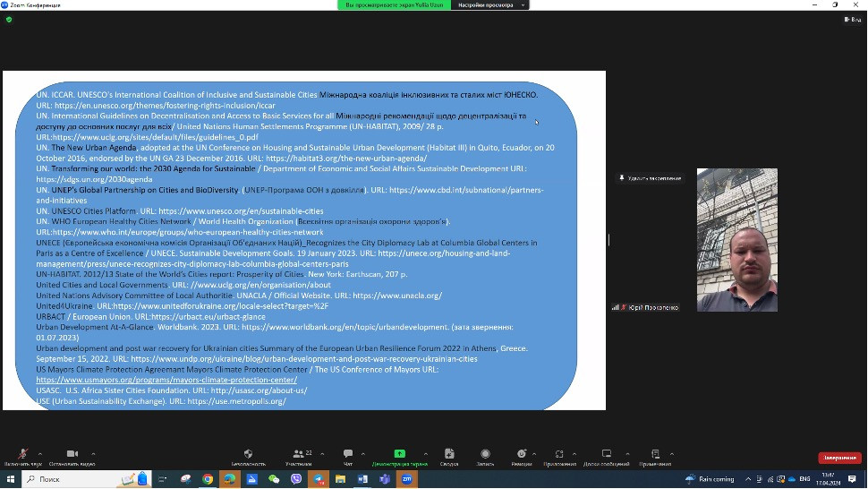Click the green screen-viewing banner for Yuliia Uzun
Image resolution: width=868 pixels, height=489 pixels.
[394, 5]
